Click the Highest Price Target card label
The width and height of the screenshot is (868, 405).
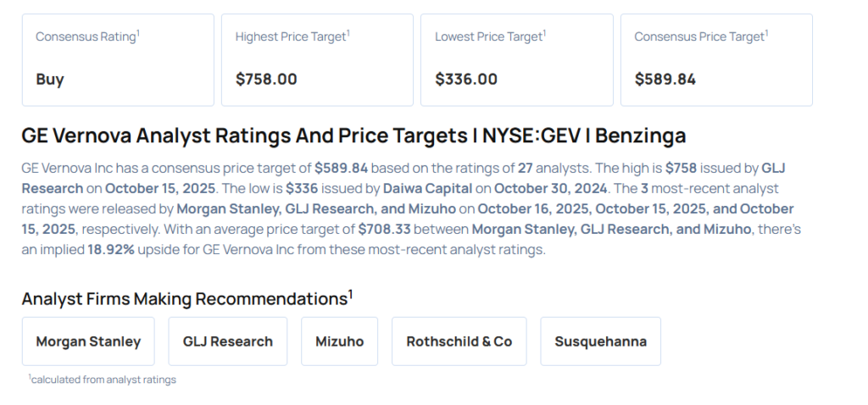pos(292,37)
